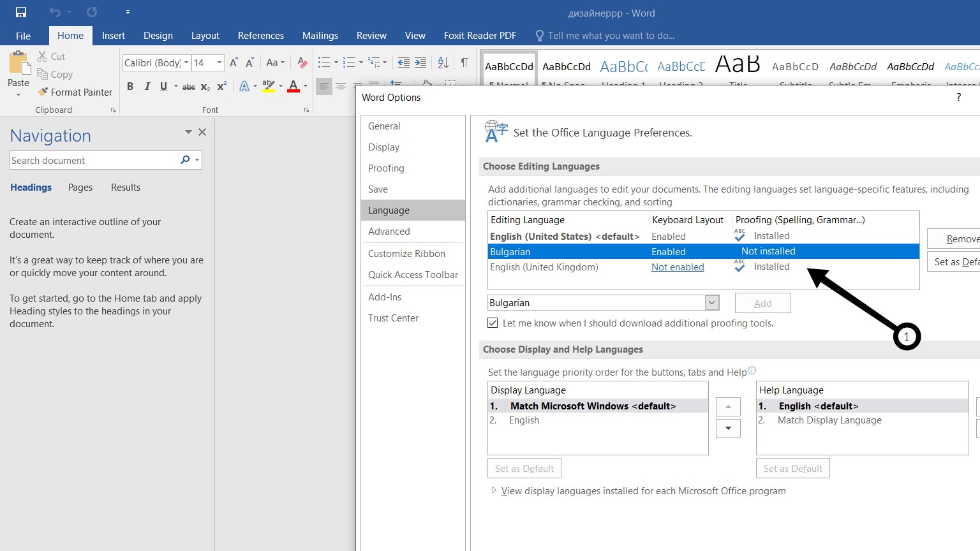Viewport: 980px width, 551px height.
Task: Shrink font size with the smaller A icon
Action: [249, 62]
